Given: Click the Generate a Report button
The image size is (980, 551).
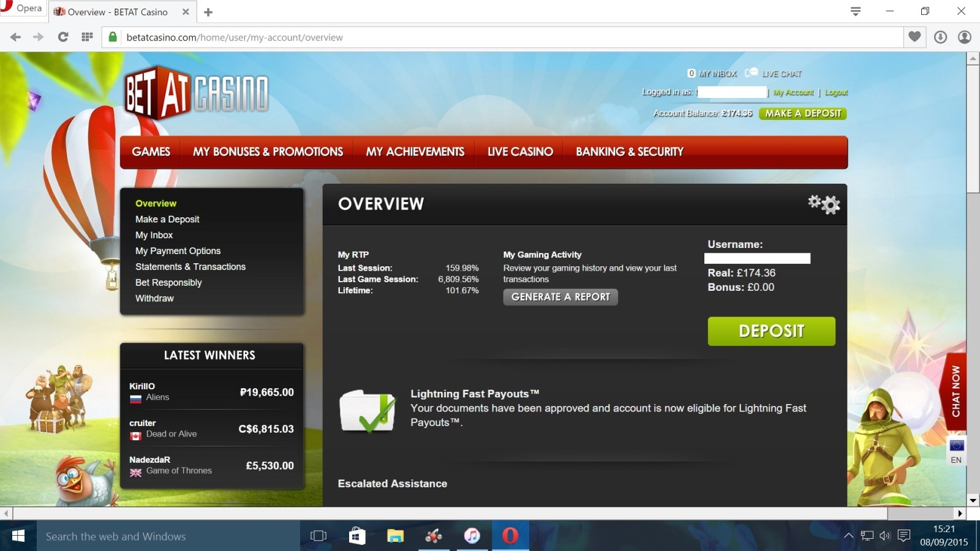Looking at the screenshot, I should 560,297.
